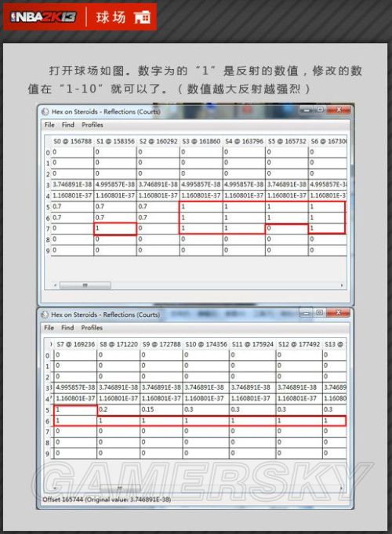Image resolution: width=392 pixels, height=534 pixels.
Task: Click the upper window horizontal scrollbar thumb
Action: point(85,285)
